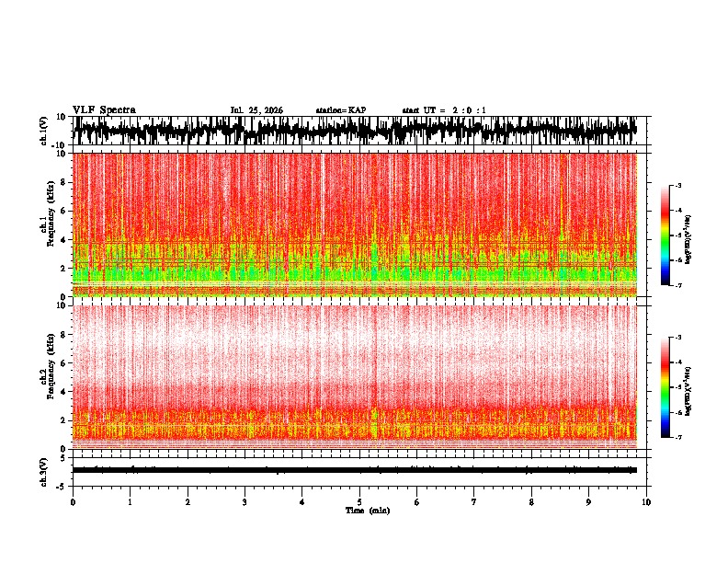Click time axis tick label "9"

pos(588,502)
